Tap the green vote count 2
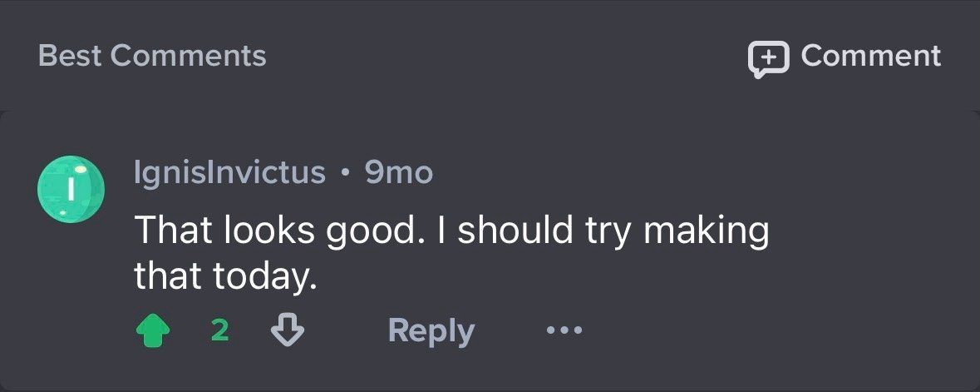The width and height of the screenshot is (980, 392). (x=219, y=331)
